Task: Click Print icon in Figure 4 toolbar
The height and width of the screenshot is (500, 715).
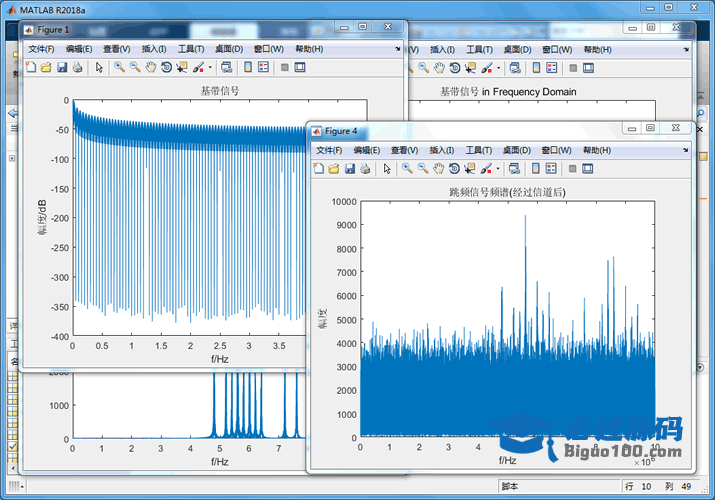Action: 365,169
